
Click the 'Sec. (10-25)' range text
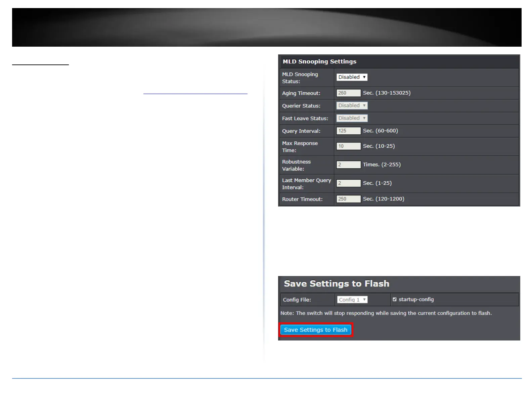click(x=379, y=146)
